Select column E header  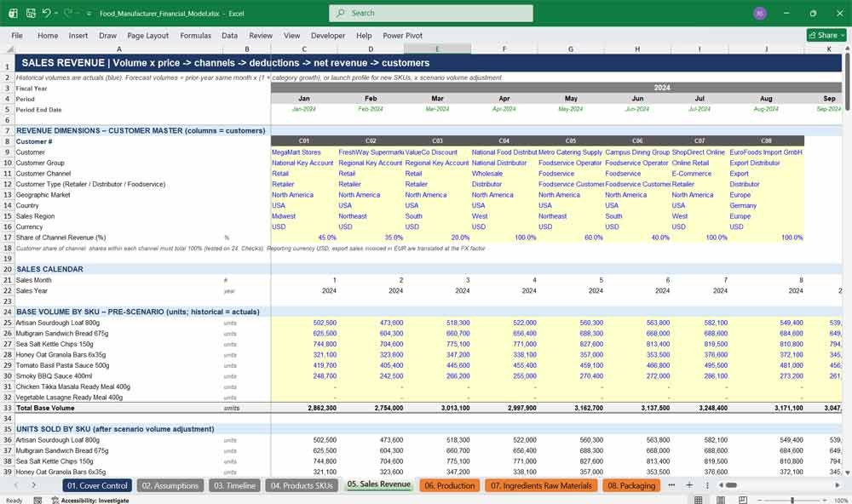437,49
